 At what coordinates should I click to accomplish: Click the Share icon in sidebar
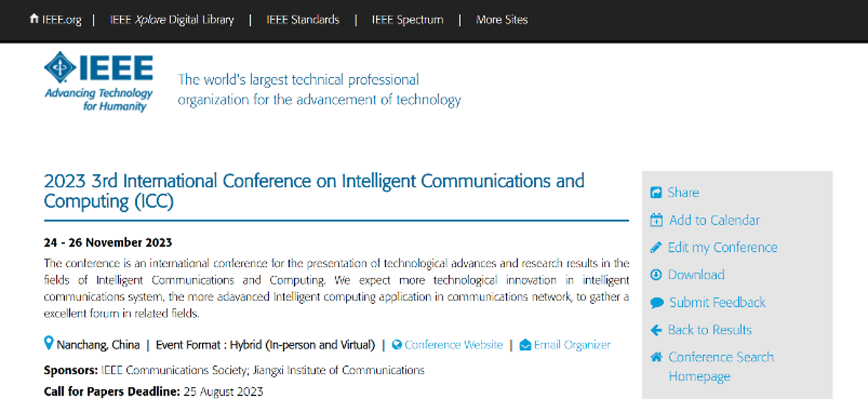pyautogui.click(x=656, y=193)
